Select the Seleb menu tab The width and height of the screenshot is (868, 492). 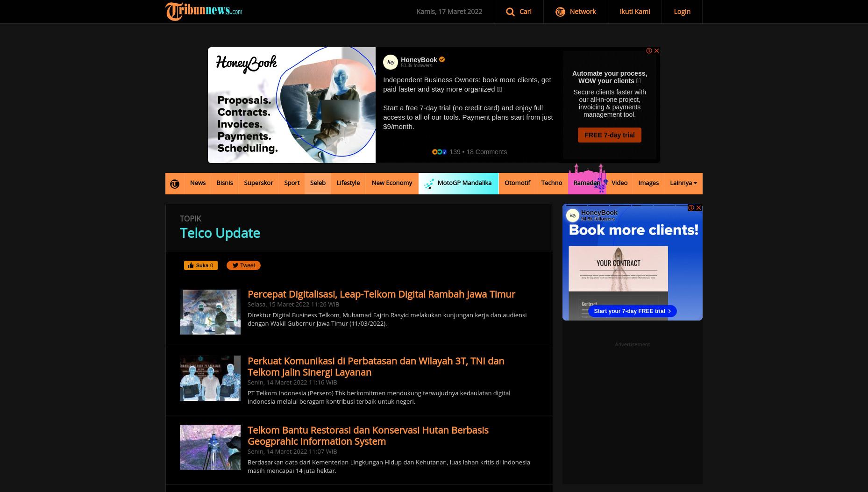[x=318, y=183]
